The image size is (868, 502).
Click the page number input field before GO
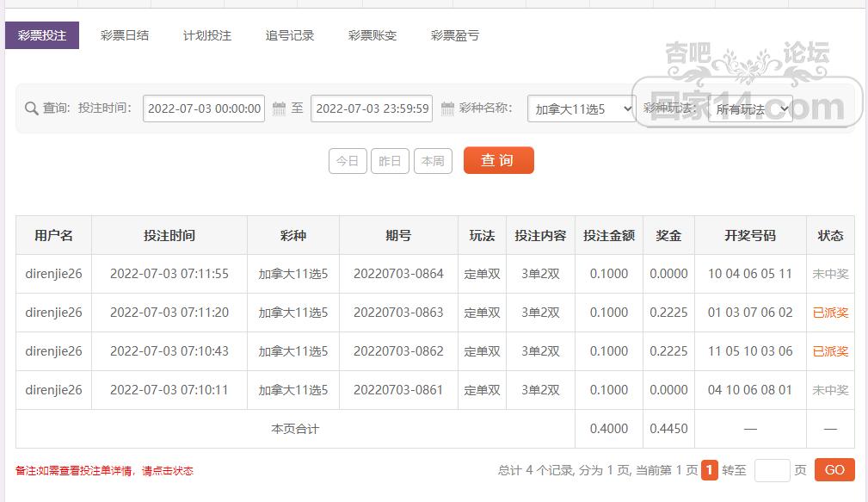point(771,469)
